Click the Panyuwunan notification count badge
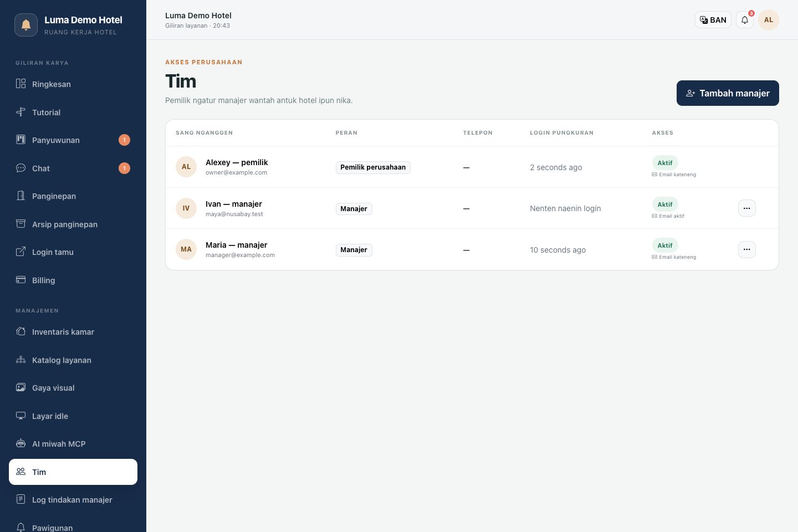The image size is (798, 532). [x=125, y=140]
